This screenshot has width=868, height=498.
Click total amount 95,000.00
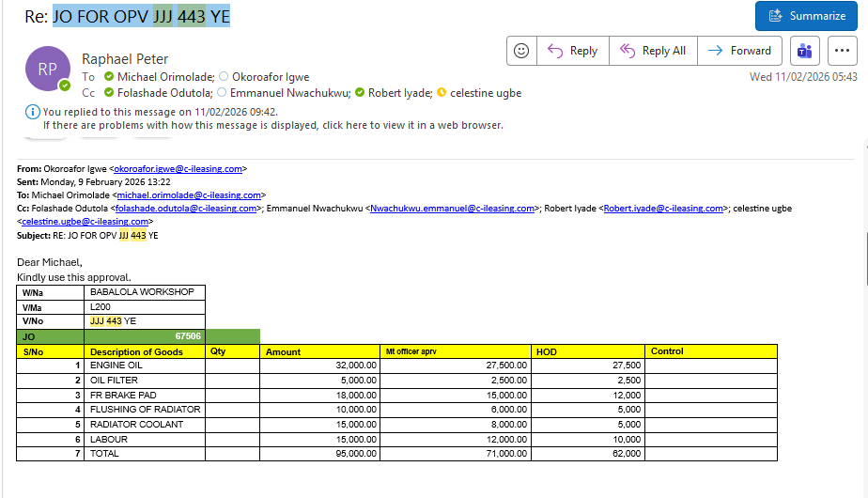pos(319,454)
